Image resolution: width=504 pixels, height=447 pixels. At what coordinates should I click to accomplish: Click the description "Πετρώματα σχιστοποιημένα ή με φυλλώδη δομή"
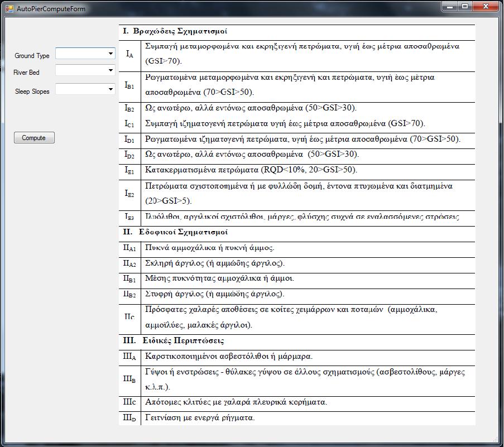tap(234, 186)
